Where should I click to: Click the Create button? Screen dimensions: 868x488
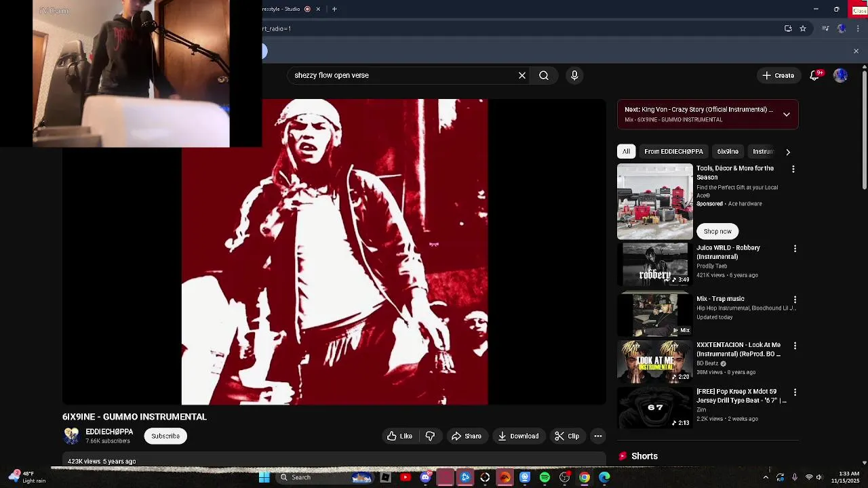[778, 75]
